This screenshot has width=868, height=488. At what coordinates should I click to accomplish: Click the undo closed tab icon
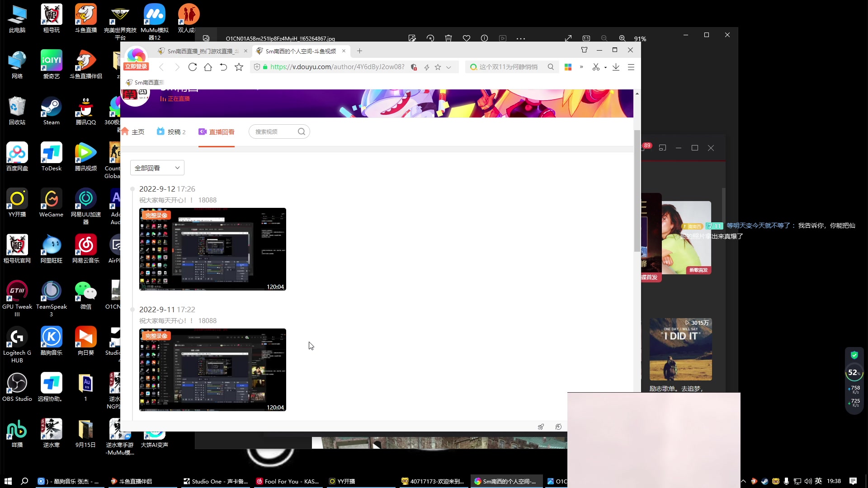pos(223,67)
